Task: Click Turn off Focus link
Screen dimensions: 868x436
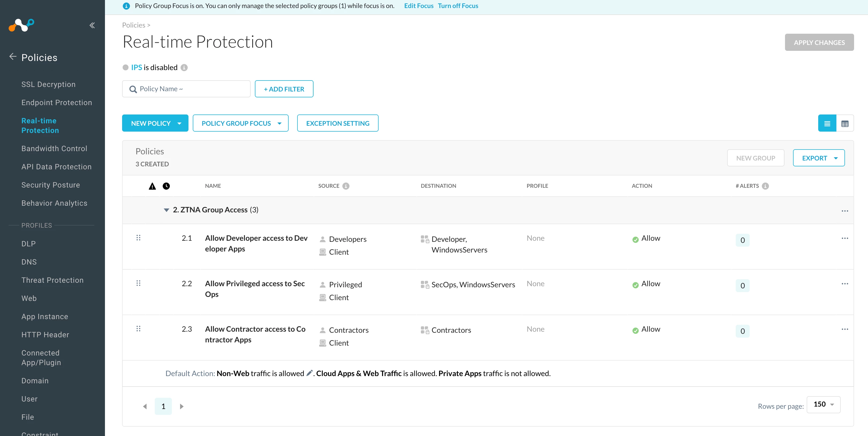Action: click(458, 6)
